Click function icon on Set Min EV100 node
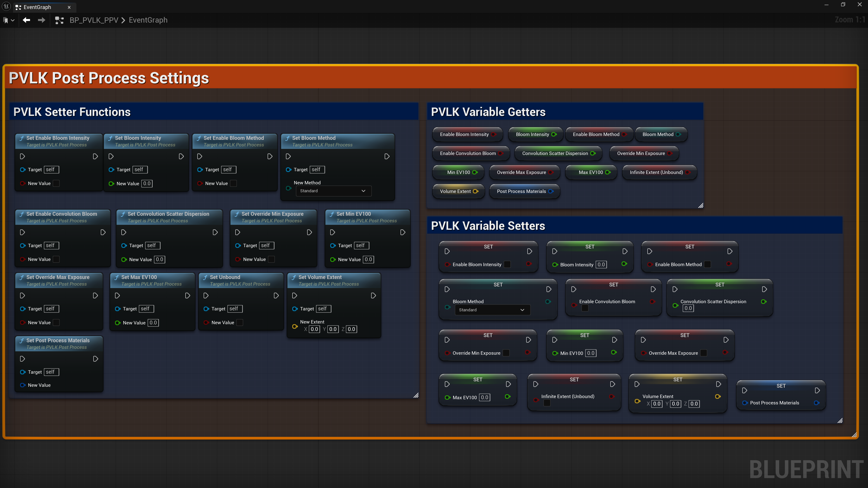The height and width of the screenshot is (488, 868). [x=332, y=214]
